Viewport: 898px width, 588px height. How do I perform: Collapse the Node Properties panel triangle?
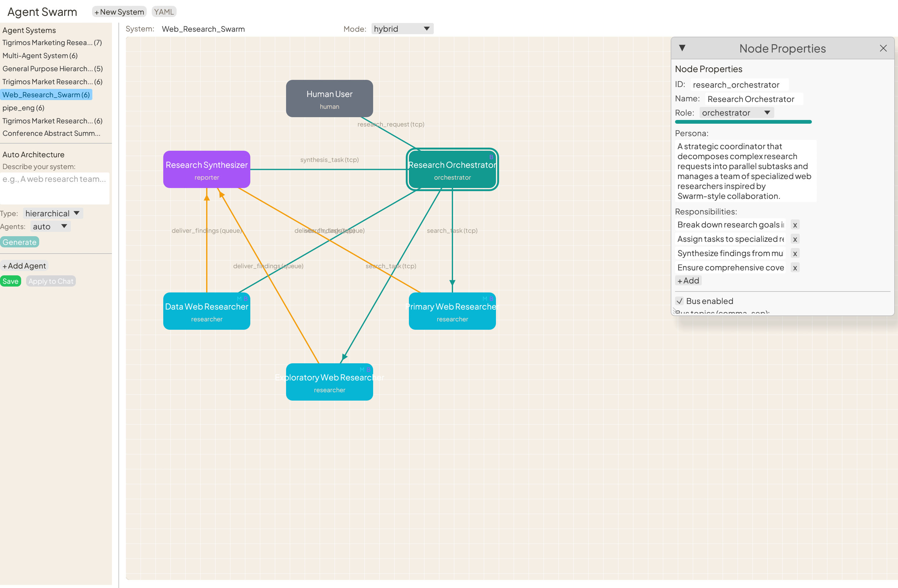tap(682, 48)
